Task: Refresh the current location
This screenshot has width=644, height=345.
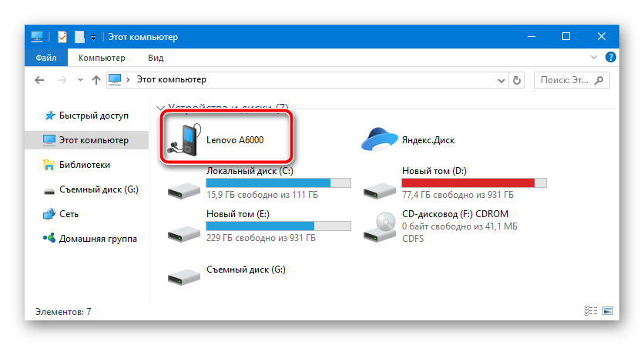Action: 518,79
